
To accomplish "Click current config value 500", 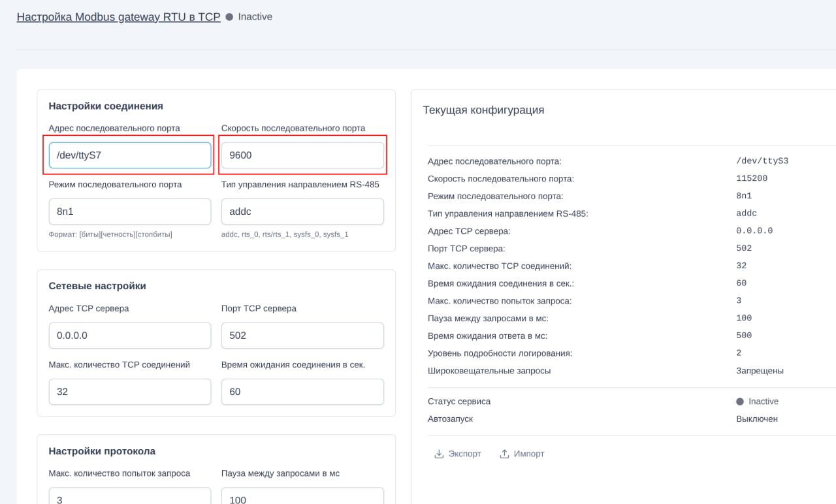I will coord(744,336).
